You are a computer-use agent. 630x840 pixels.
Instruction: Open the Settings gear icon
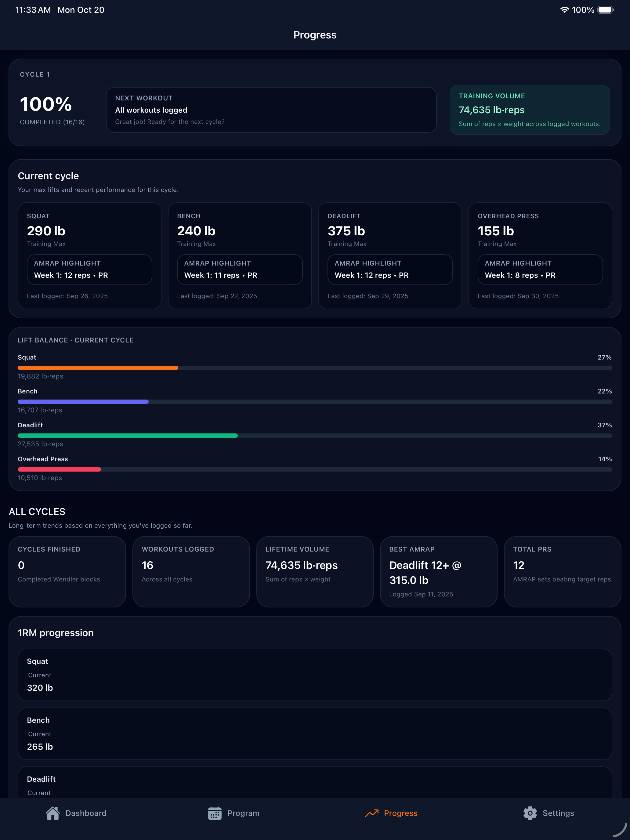click(x=530, y=813)
